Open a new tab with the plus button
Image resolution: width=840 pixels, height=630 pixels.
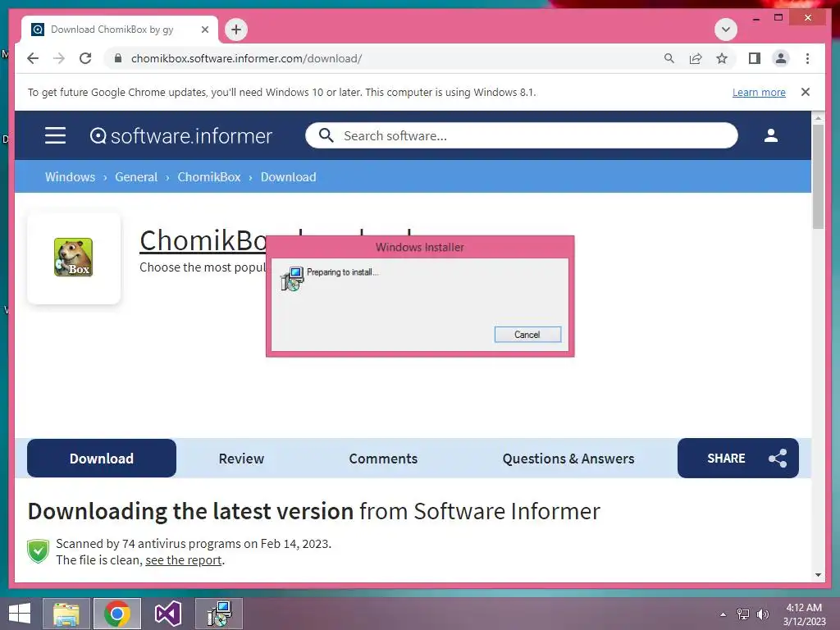click(236, 30)
